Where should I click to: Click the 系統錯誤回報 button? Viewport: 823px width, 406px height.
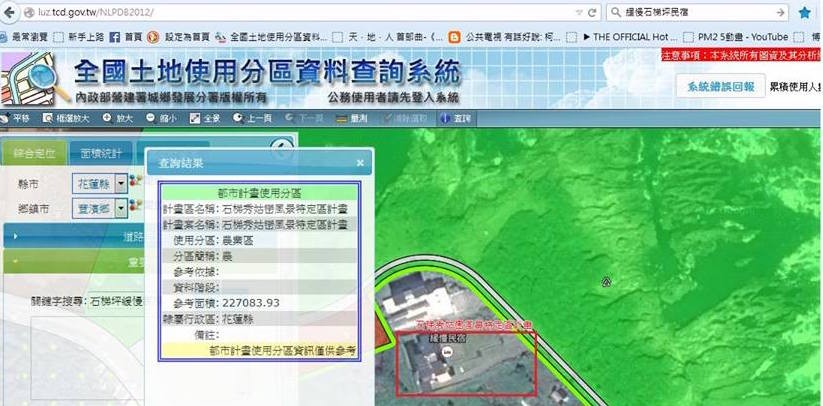pos(720,87)
